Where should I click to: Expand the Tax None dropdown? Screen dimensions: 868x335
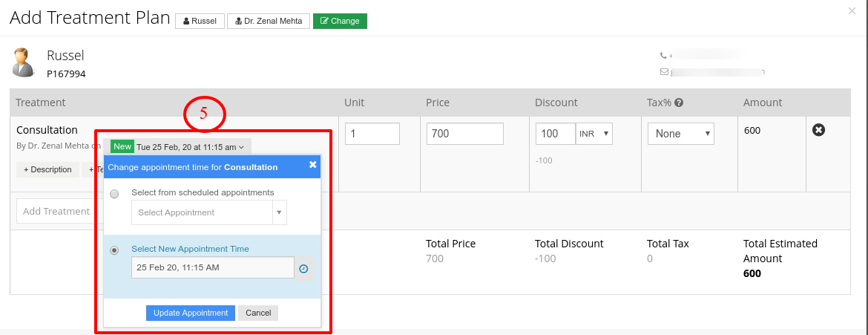[x=681, y=134]
